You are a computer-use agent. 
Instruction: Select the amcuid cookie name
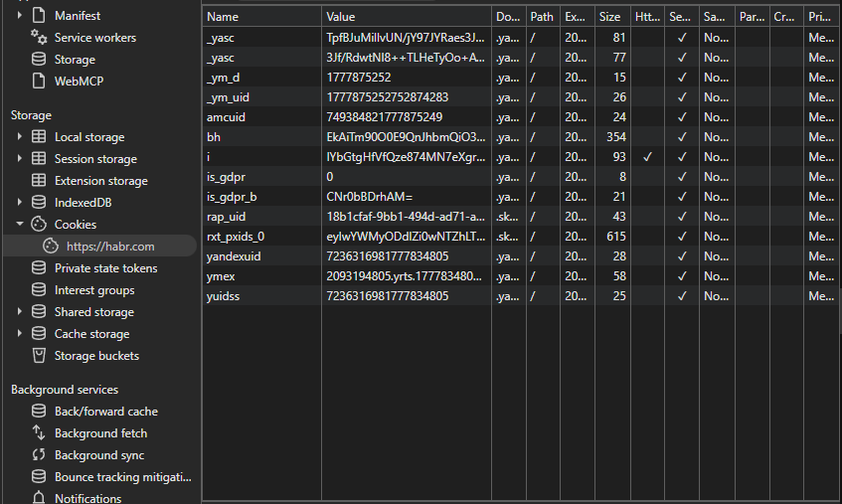(226, 117)
